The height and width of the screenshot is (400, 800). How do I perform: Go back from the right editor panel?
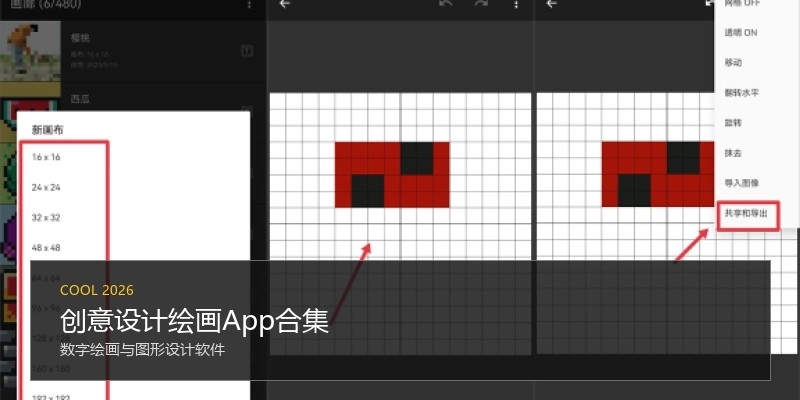pos(552,4)
